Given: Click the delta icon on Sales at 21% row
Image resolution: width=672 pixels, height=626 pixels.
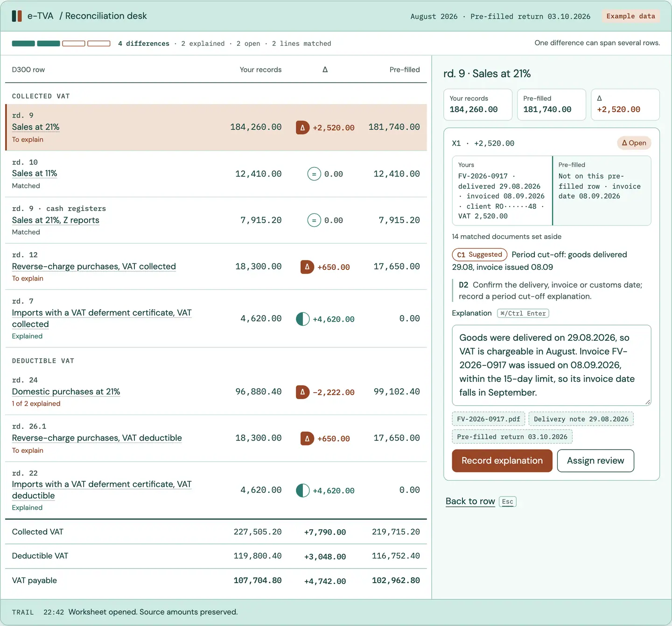Looking at the screenshot, I should tap(302, 127).
